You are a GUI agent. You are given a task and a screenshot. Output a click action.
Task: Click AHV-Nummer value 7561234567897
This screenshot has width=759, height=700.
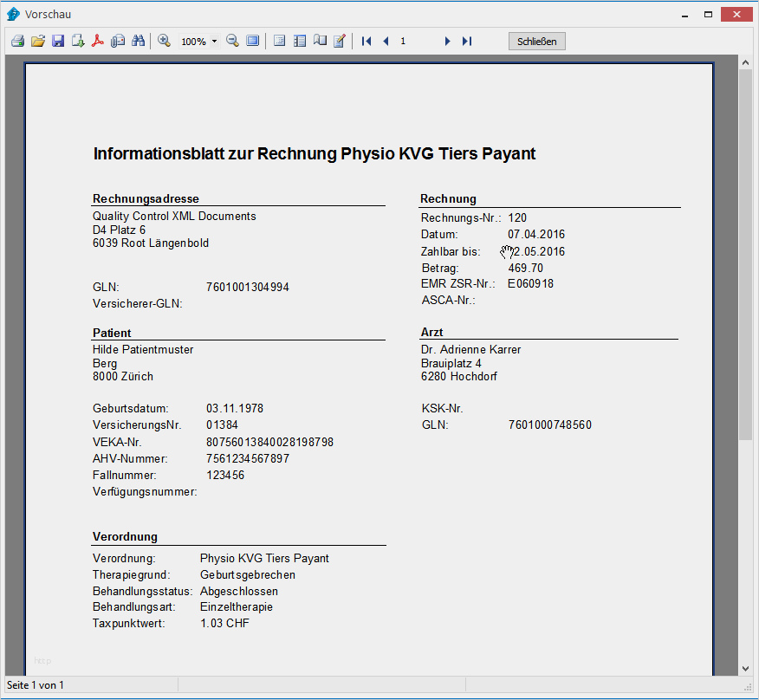point(248,459)
